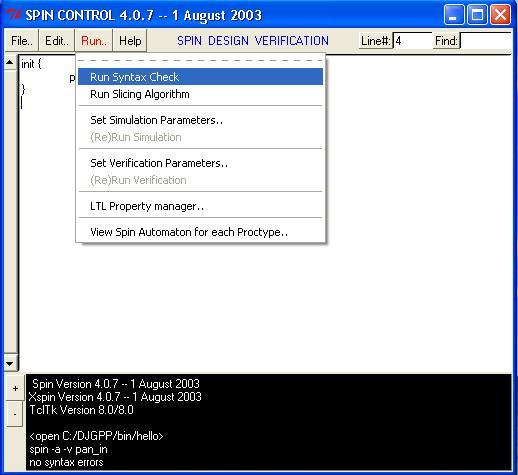The height and width of the screenshot is (475, 518).
Task: Open the Edit.. menu
Action: 57,41
